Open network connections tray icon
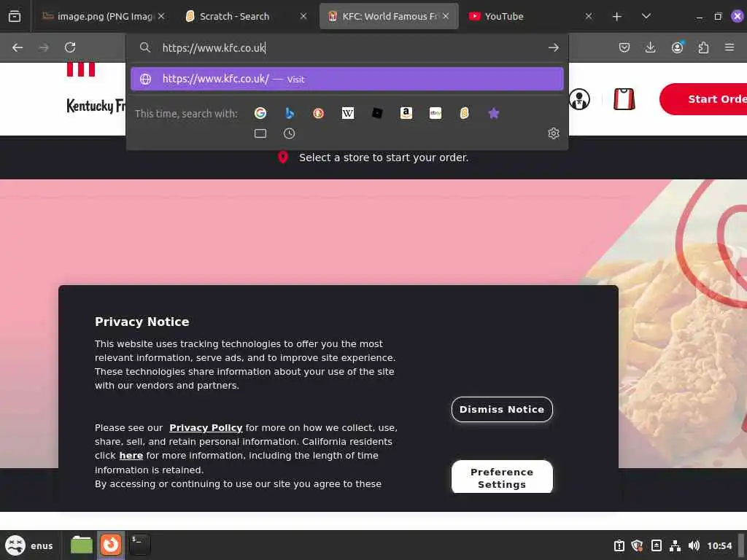The width and height of the screenshot is (747, 560). click(x=675, y=545)
